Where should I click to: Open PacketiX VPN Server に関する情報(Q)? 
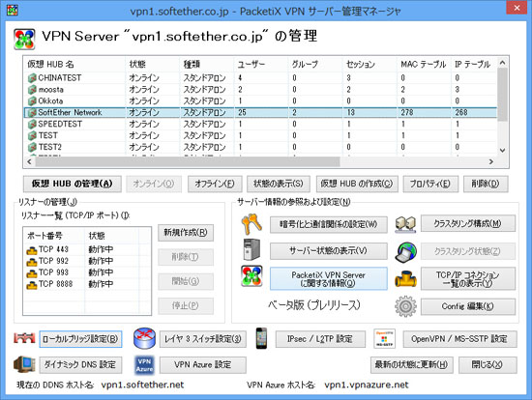pos(329,278)
